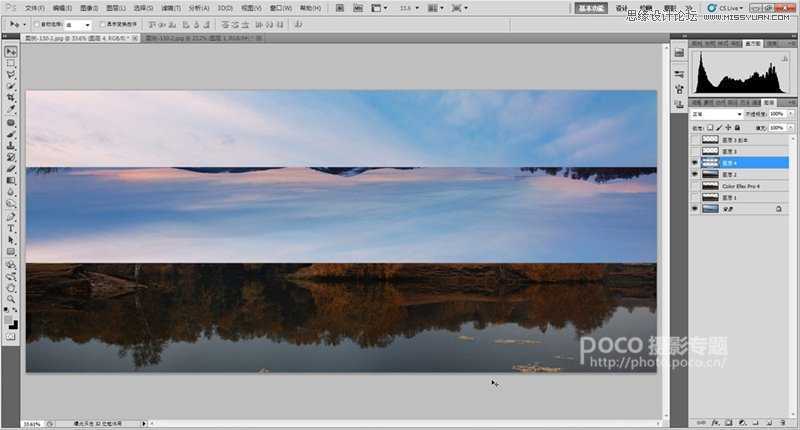The image size is (800, 430).
Task: Click the 设计 Design workspace button
Action: click(x=621, y=8)
